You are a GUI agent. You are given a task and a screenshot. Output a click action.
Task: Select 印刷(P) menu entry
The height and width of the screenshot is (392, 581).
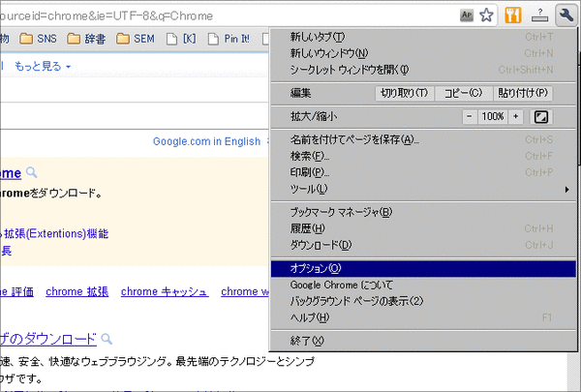tap(423, 172)
